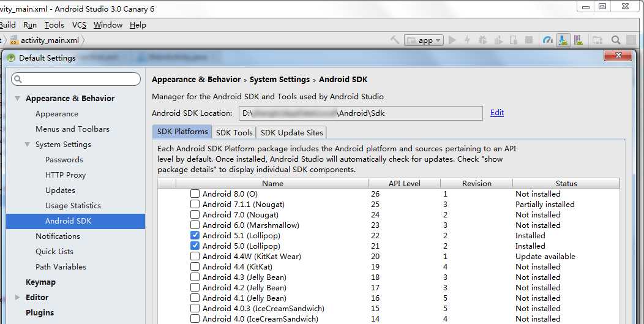Viewport: 644px width, 324px height.
Task: Check Android 4.0 (IceCreamSandwich) checkbox
Action: point(195,318)
